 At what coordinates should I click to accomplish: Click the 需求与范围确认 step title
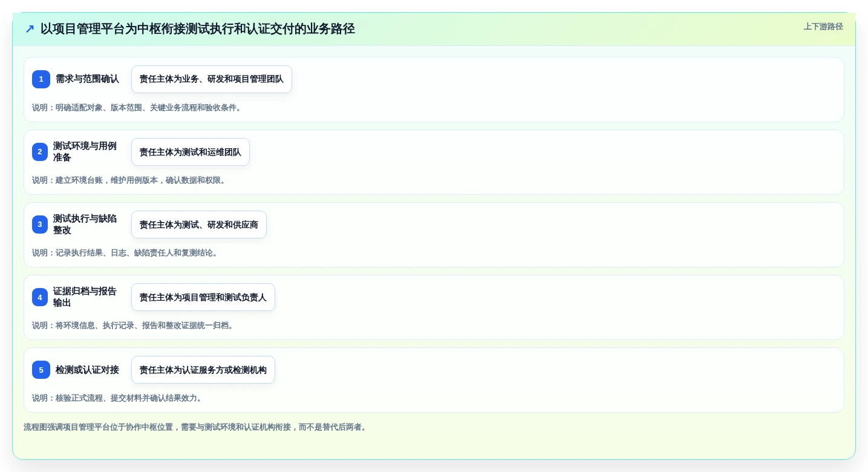tap(87, 79)
